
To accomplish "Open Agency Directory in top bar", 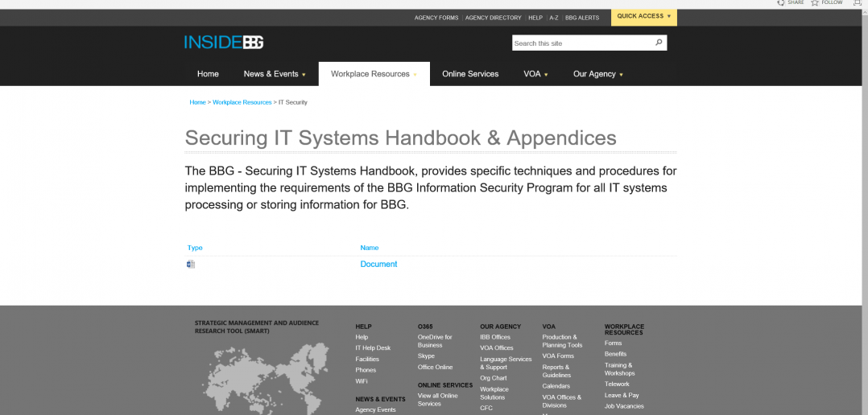I will (494, 18).
